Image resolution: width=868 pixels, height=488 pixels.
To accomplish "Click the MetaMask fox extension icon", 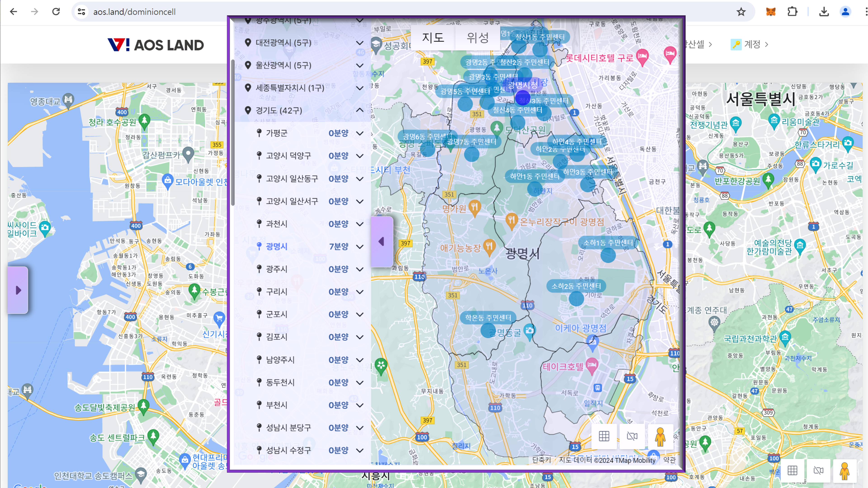I will pyautogui.click(x=771, y=12).
